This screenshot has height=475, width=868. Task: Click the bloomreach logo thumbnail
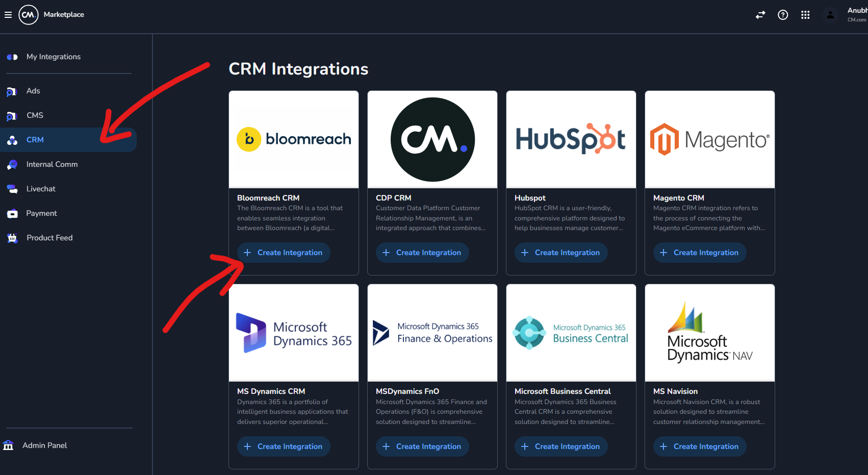point(294,139)
